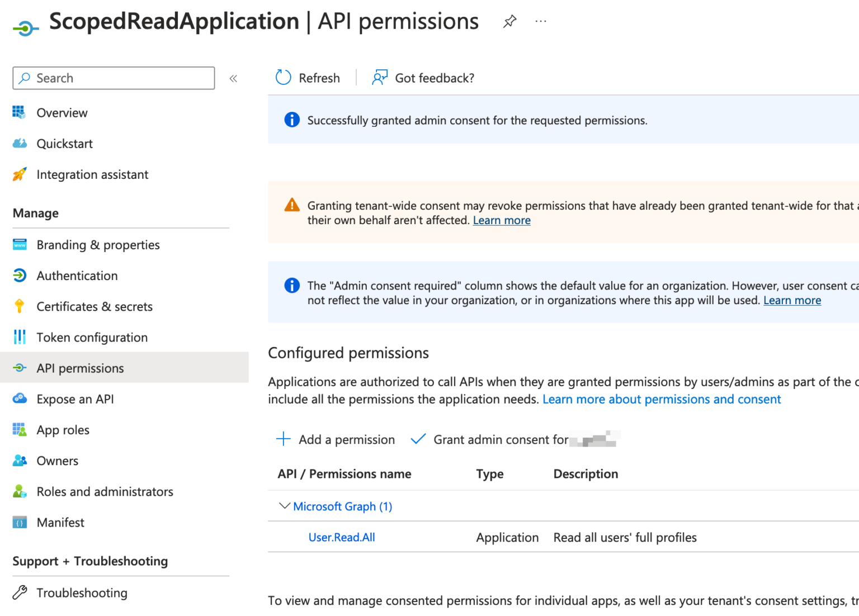The image size is (859, 616).
Task: Click the Branding & properties icon
Action: point(20,244)
